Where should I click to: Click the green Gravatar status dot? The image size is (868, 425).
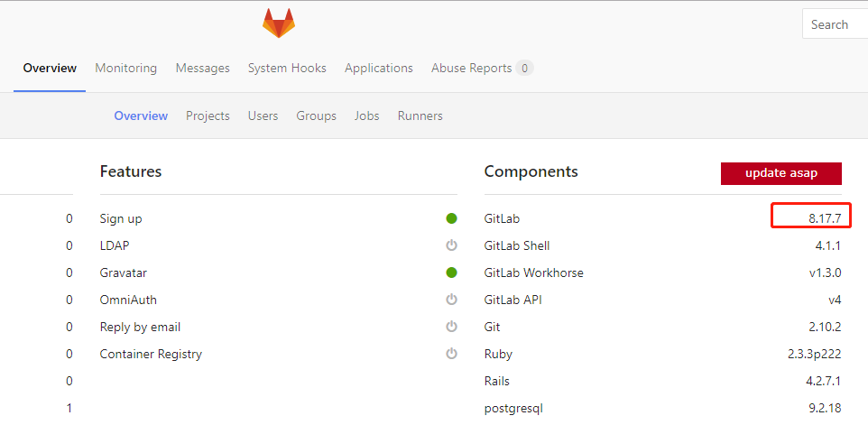coord(452,273)
